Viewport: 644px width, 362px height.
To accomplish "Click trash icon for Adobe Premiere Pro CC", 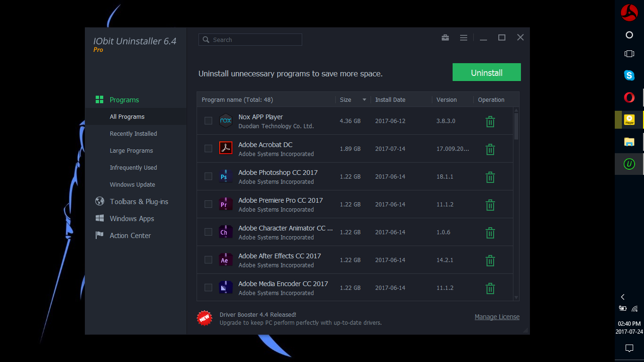I will point(490,205).
